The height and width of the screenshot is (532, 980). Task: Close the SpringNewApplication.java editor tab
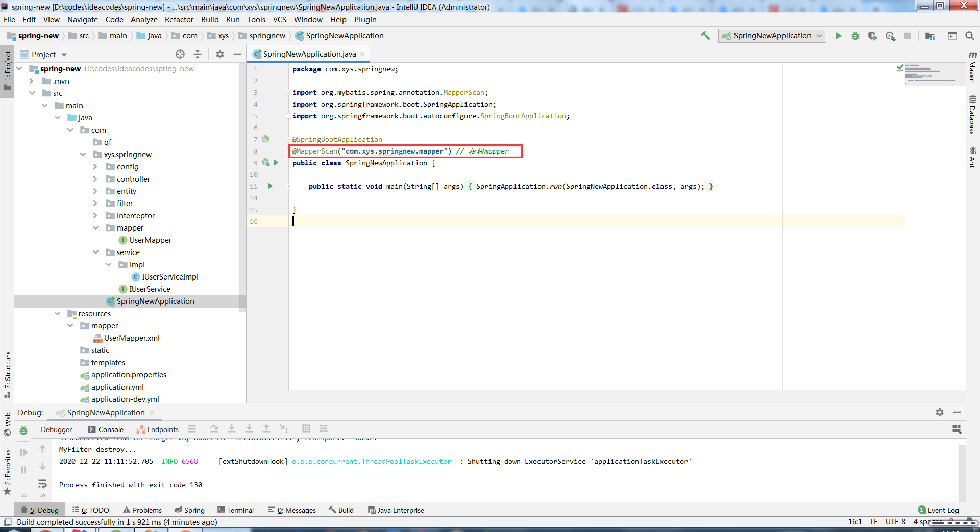click(x=362, y=54)
